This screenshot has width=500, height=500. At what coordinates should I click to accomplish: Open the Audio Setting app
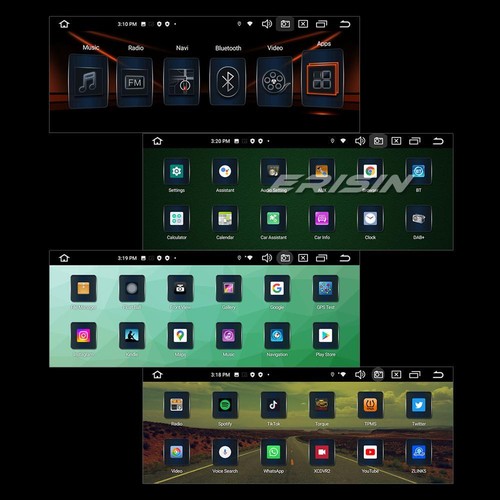click(x=273, y=171)
